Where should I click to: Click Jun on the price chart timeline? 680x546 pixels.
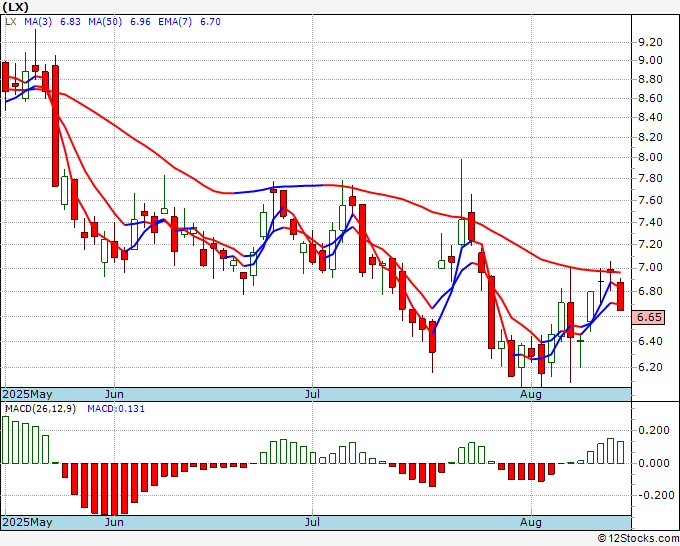[114, 394]
